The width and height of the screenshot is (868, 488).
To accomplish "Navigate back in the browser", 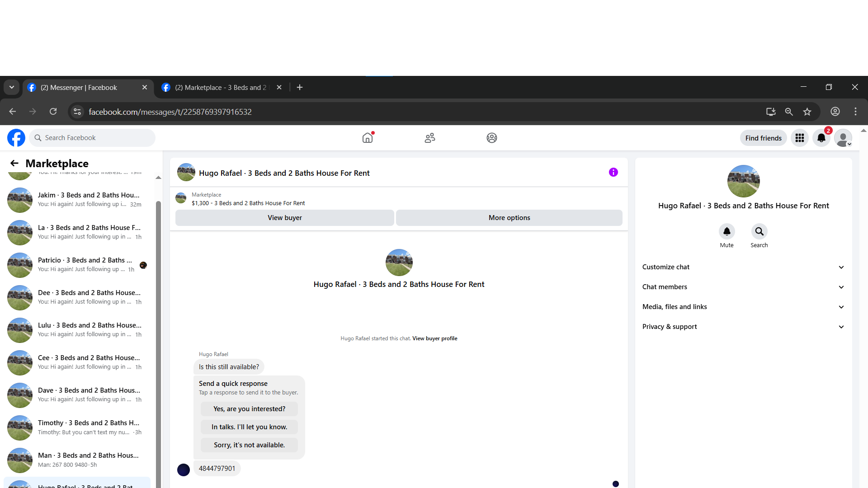I will (x=13, y=112).
